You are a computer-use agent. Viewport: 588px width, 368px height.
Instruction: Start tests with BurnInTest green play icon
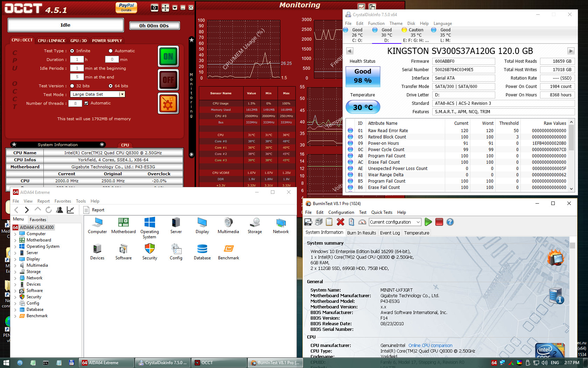428,222
